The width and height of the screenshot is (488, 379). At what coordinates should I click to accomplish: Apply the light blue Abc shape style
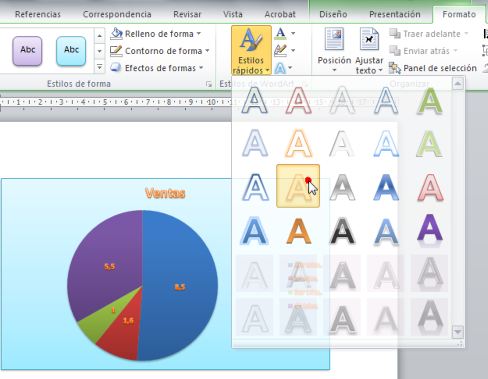(x=71, y=51)
